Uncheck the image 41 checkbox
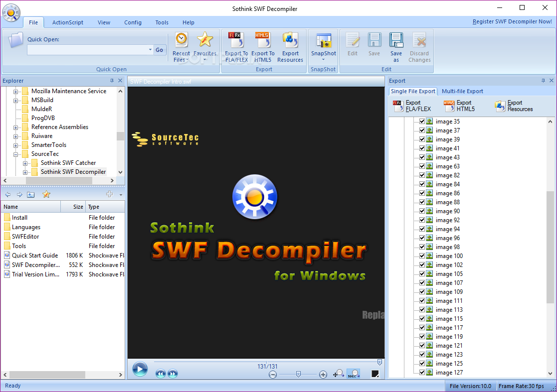The height and width of the screenshot is (392, 557). tap(422, 148)
